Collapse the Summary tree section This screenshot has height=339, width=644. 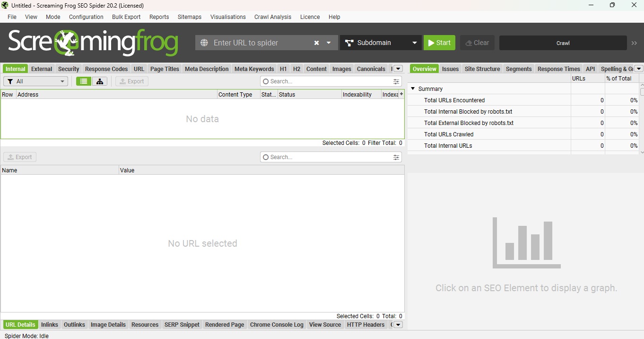[x=413, y=89]
